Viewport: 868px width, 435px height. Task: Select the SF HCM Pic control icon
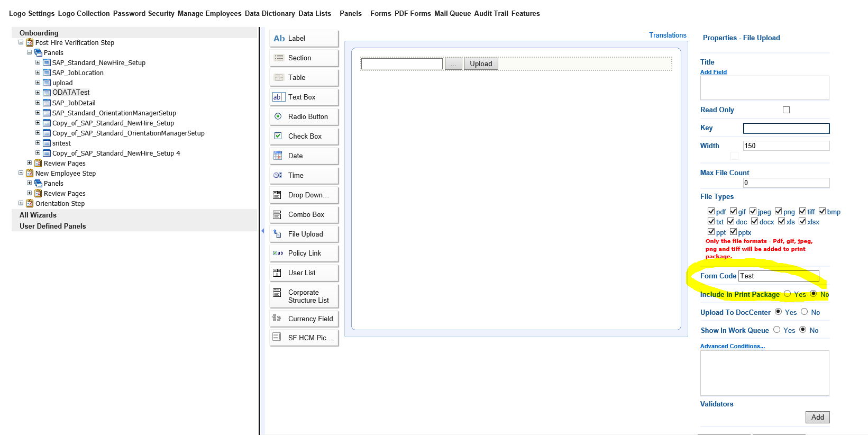[x=277, y=337]
